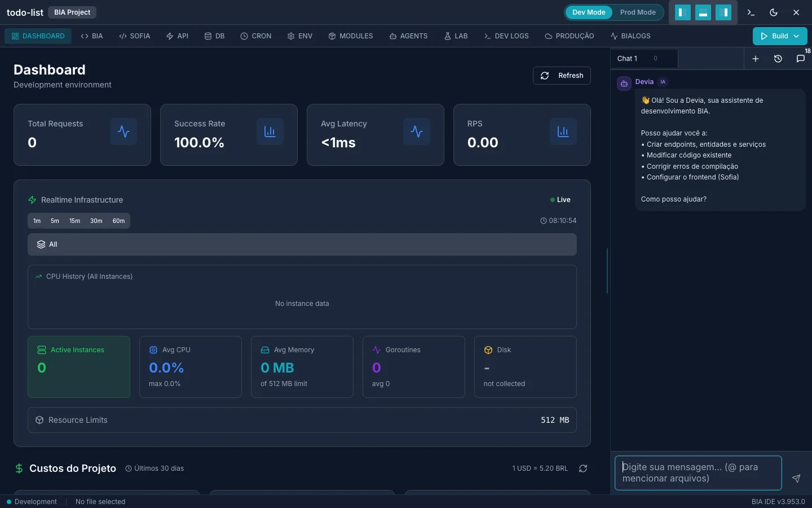Screen dimensions: 812x508
Task: Toggle the bottom panel layout icon
Action: tap(703, 12)
